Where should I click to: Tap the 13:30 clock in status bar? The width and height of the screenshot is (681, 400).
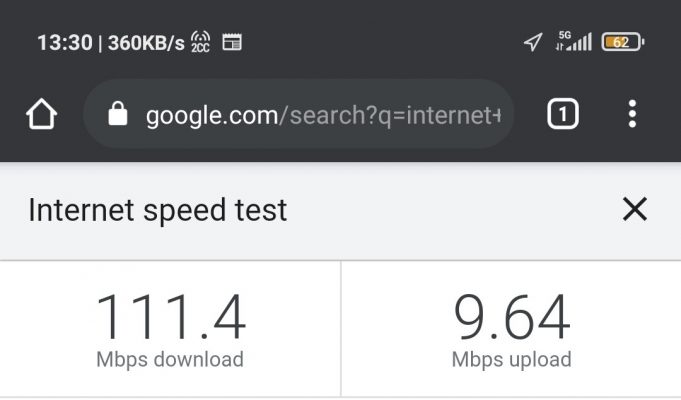click(65, 43)
